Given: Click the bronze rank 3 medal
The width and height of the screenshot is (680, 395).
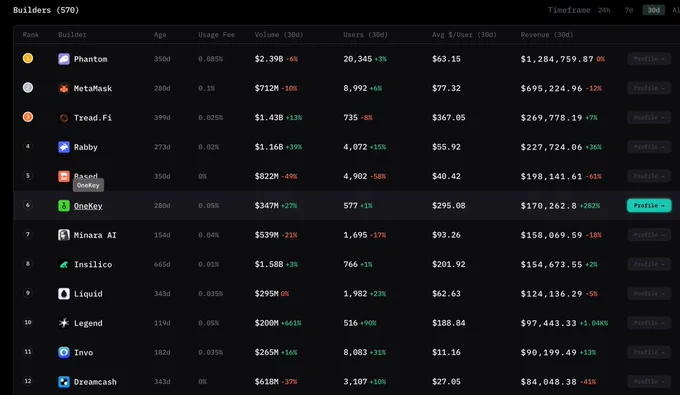Looking at the screenshot, I should tap(28, 117).
